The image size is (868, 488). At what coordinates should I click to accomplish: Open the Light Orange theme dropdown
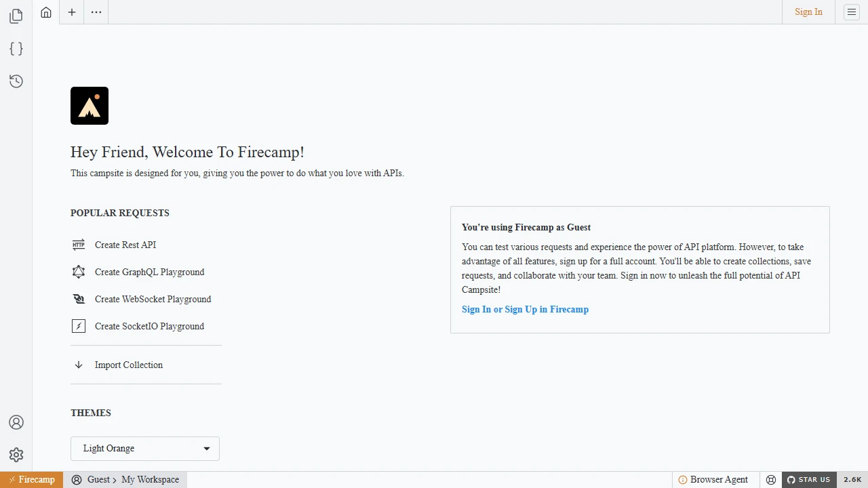[x=144, y=448]
